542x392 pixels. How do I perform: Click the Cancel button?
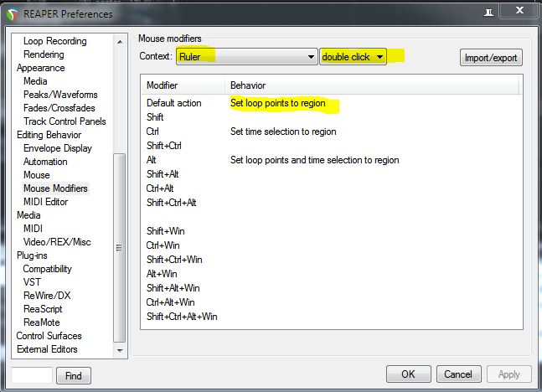click(x=458, y=374)
